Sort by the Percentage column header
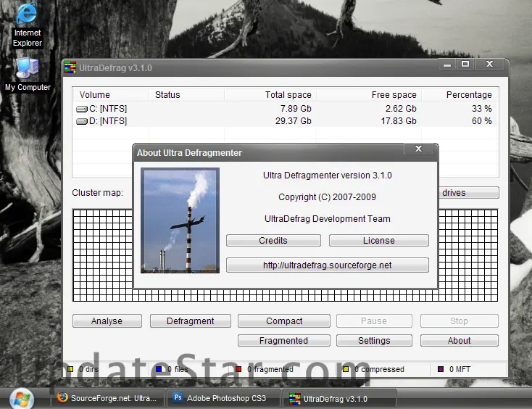 tap(460, 95)
